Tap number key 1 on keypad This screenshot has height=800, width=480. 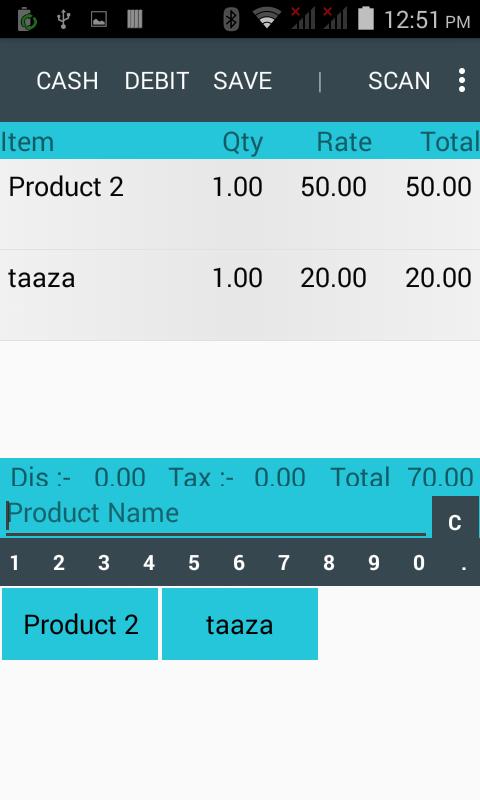(x=14, y=563)
